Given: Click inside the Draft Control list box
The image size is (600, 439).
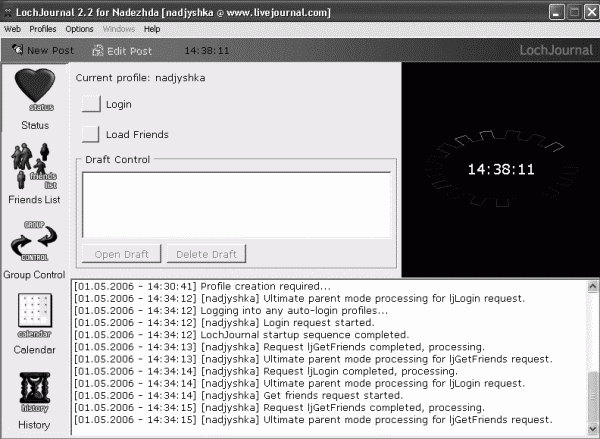Looking at the screenshot, I should coord(236,205).
